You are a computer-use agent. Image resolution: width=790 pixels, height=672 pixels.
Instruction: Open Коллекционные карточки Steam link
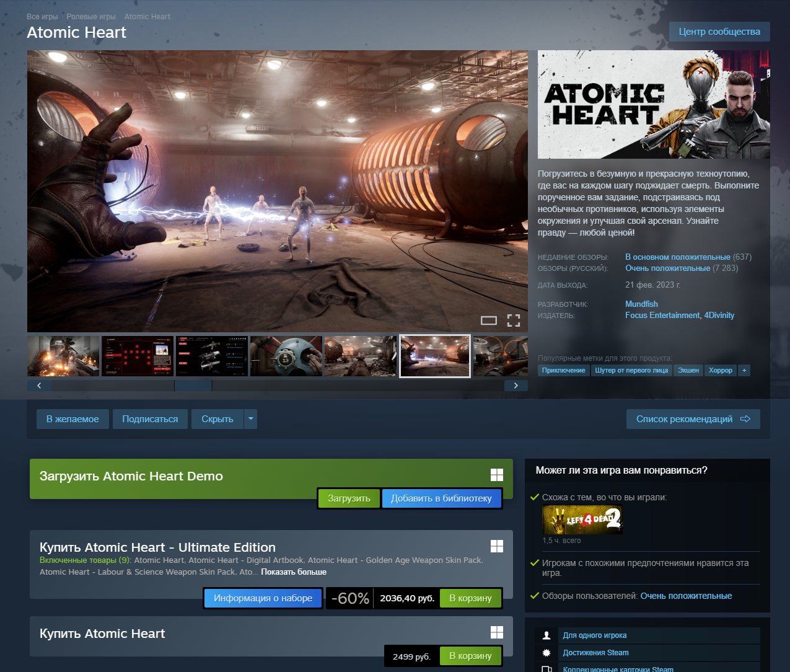pos(618,670)
